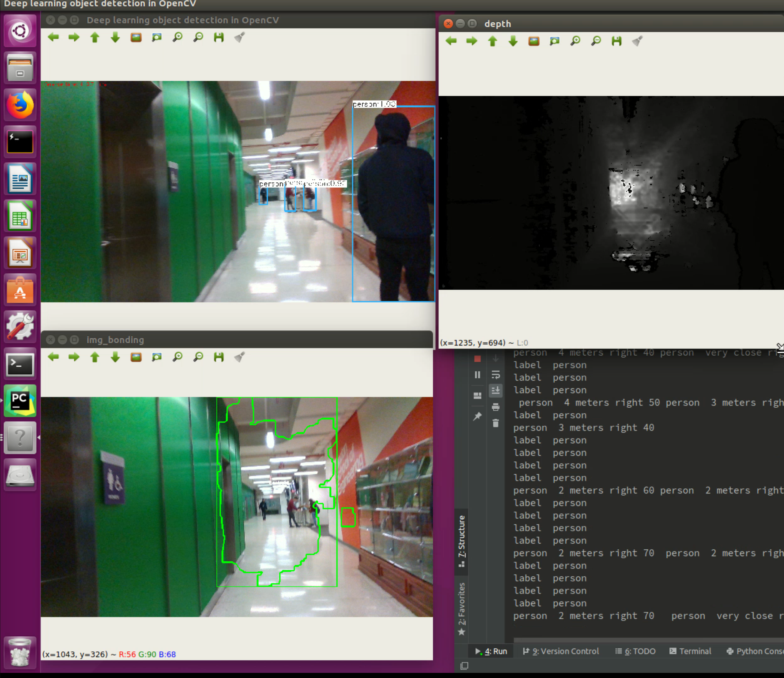
Task: Open tool windows quick access menu
Action: pos(464,666)
